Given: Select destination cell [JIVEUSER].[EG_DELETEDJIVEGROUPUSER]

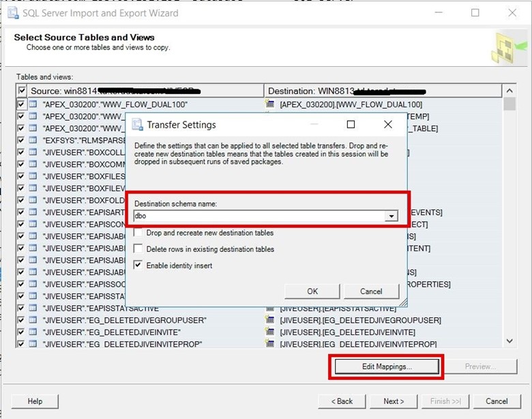Looking at the screenshot, I should (360, 320).
